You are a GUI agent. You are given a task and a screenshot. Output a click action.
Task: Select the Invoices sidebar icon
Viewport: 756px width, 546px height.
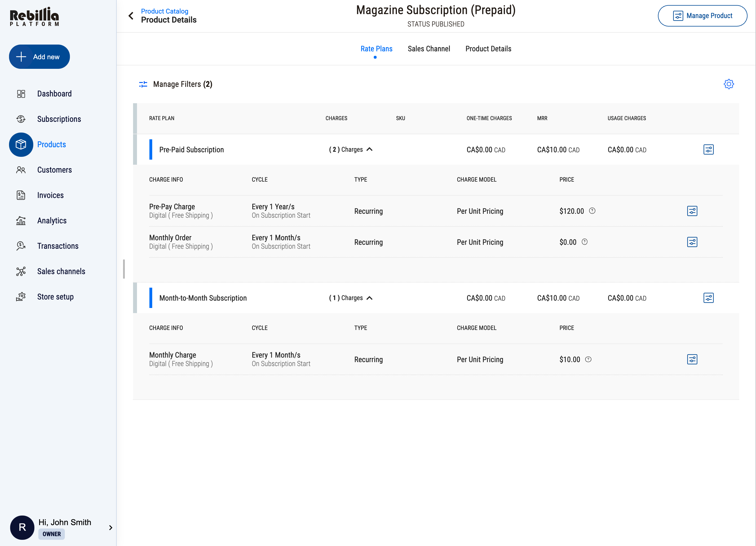click(21, 195)
